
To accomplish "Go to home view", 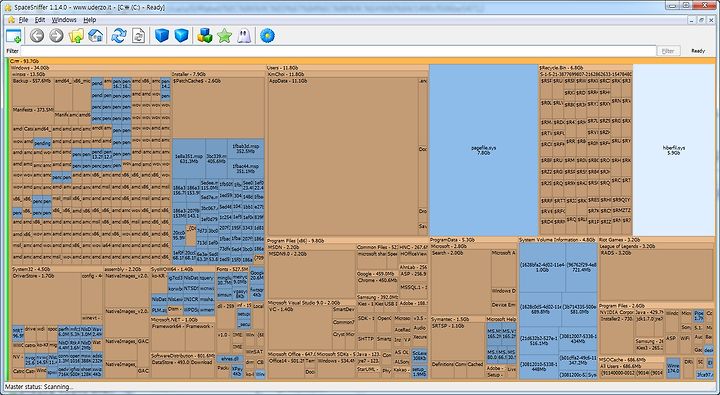I will (x=96, y=35).
